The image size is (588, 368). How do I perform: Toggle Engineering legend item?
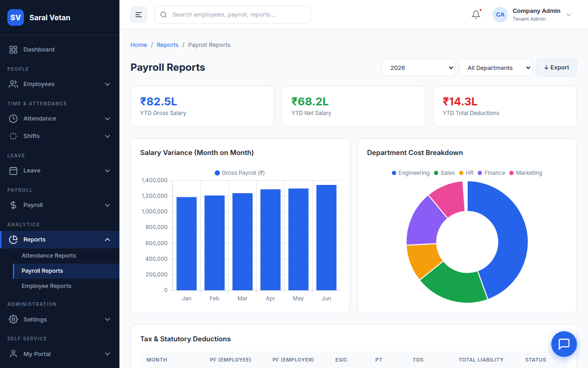[411, 173]
